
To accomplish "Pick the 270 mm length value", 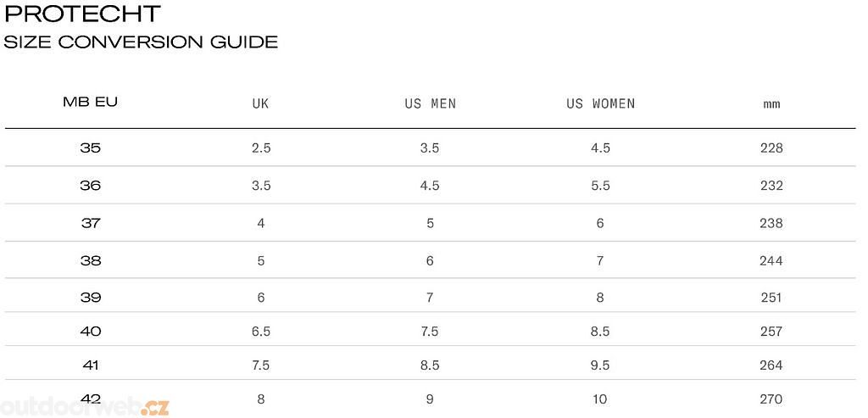I will 771,398.
